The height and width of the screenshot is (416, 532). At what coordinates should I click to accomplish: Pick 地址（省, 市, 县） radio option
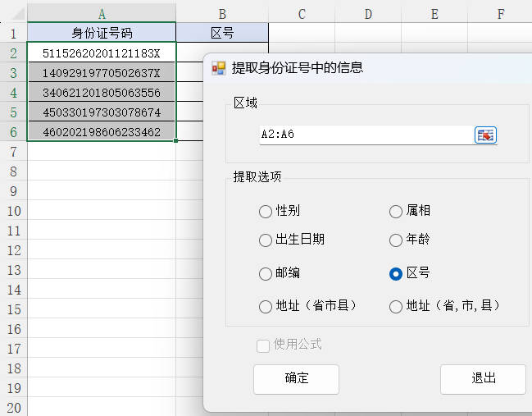(396, 307)
